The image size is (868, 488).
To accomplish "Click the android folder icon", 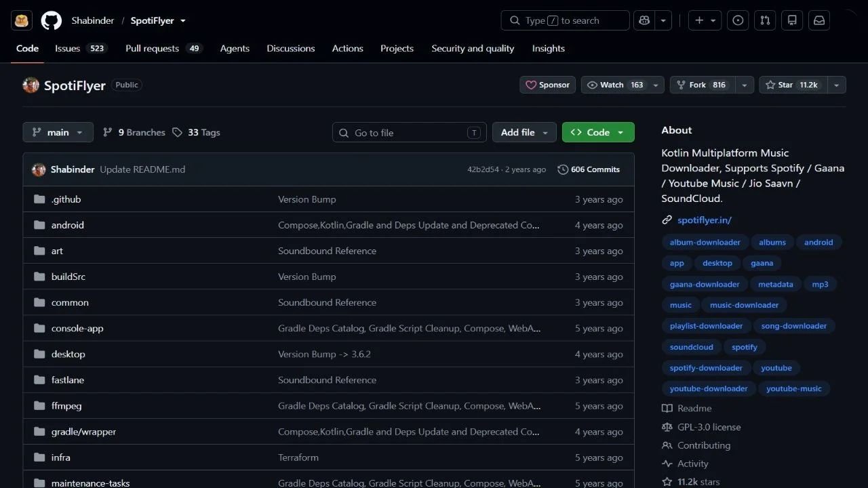I will (39, 225).
